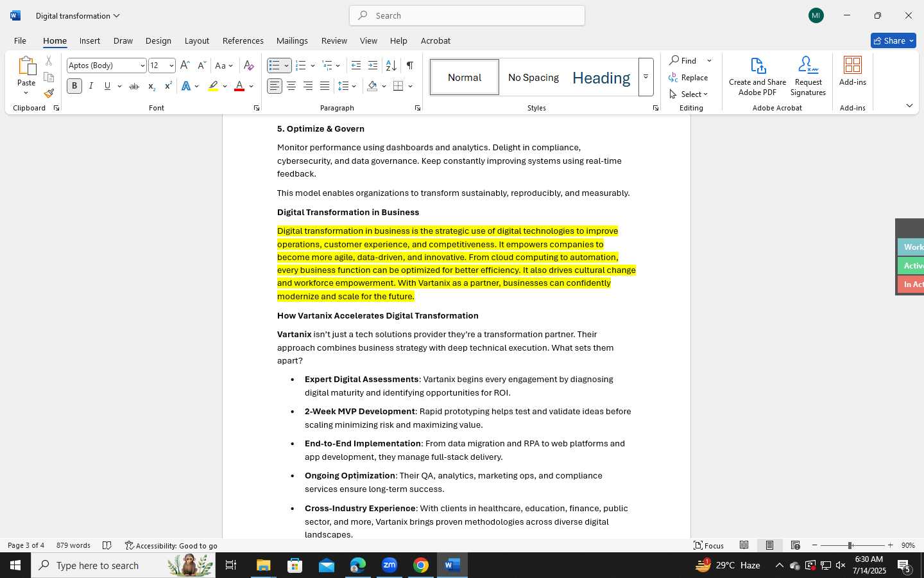Increase font size with the A-up icon
Image resolution: width=924 pixels, height=578 pixels.
point(185,66)
